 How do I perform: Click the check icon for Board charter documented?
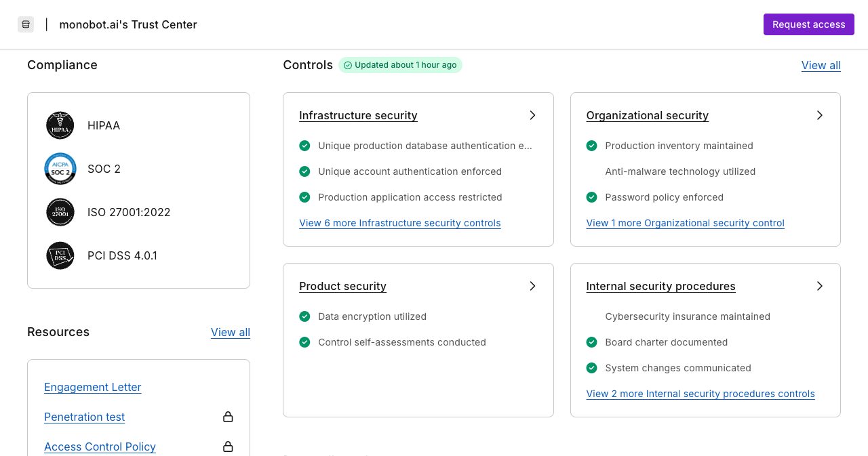(591, 342)
